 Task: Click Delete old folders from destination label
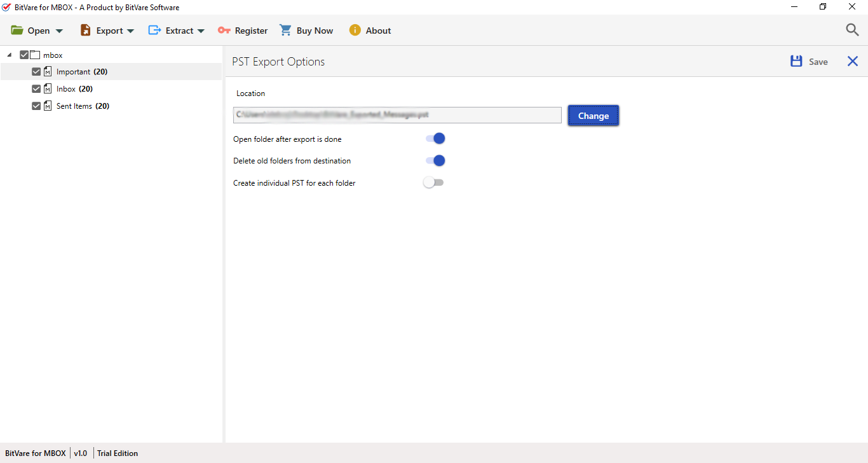(292, 161)
